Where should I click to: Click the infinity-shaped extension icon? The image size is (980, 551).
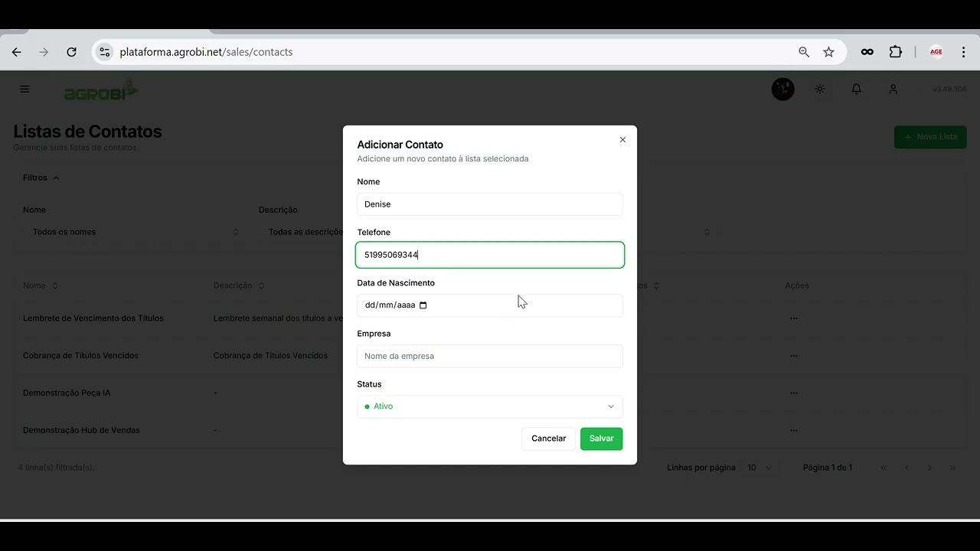coord(867,52)
